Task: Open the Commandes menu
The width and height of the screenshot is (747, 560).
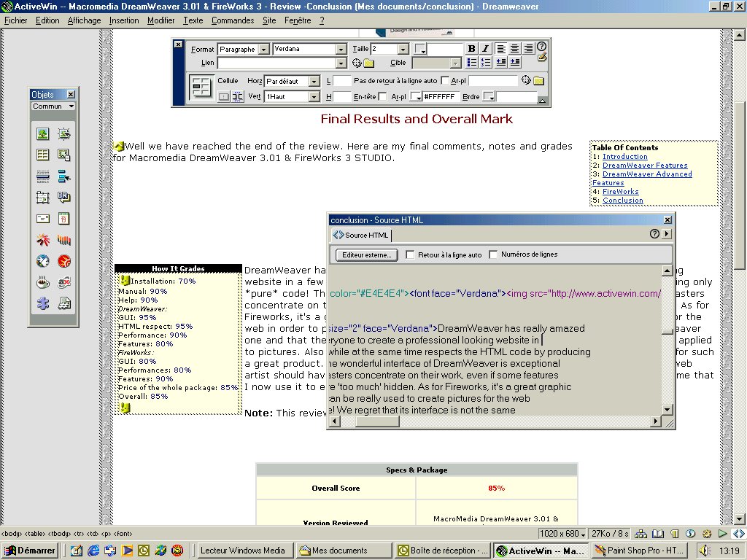Action: 233,20
